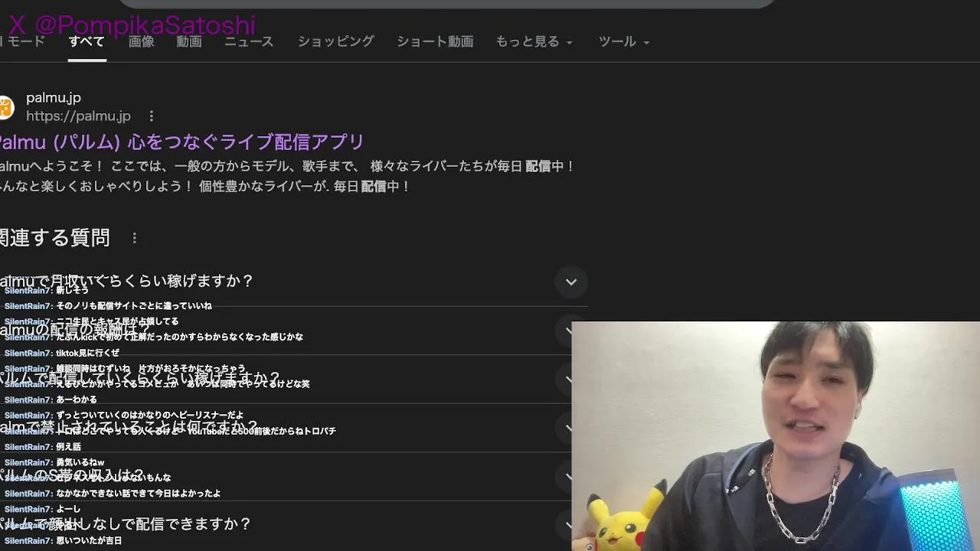The width and height of the screenshot is (980, 551).
Task: Open the ニュース tab
Action: tap(249, 41)
